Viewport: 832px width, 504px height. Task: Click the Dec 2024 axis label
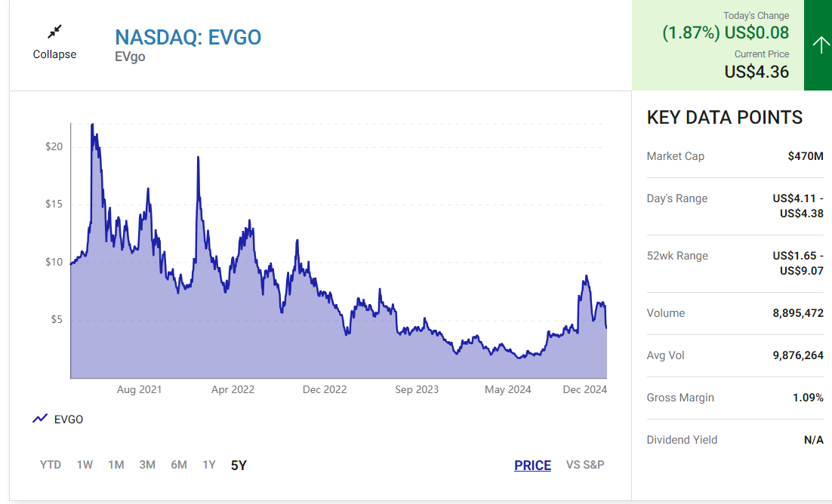584,389
